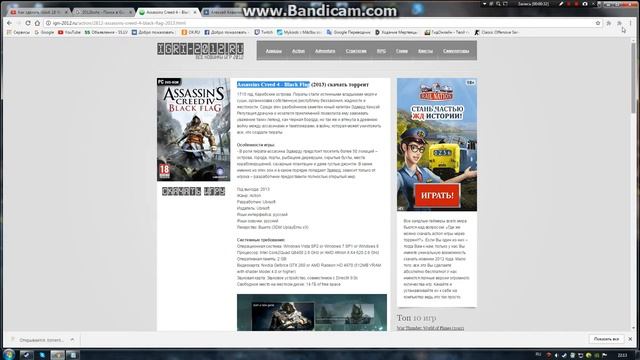The width and height of the screenshot is (640, 360).
Task: Click the game screenshot preview below the requirements
Action: pyautogui.click(x=312, y=312)
